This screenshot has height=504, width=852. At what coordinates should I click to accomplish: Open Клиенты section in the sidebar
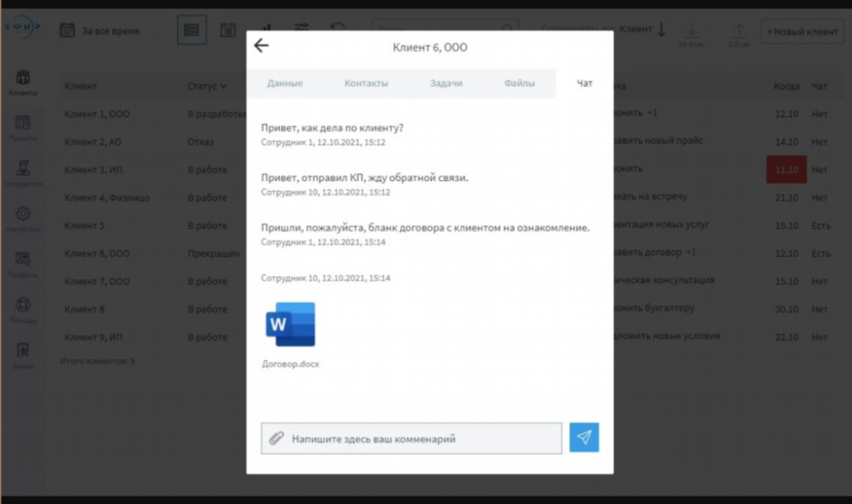[22, 82]
